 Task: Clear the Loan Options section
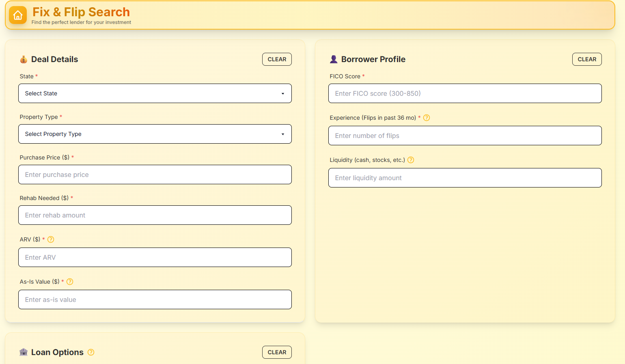pyautogui.click(x=277, y=352)
